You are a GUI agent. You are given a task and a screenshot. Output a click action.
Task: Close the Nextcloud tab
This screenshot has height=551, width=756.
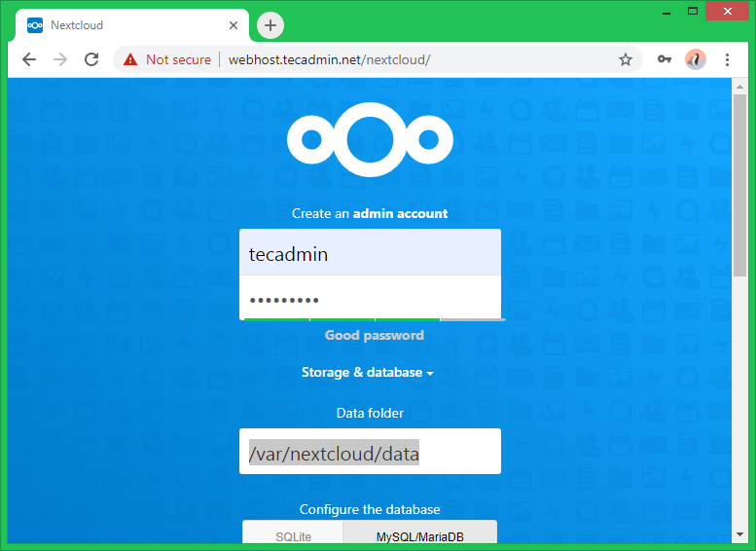(x=234, y=25)
